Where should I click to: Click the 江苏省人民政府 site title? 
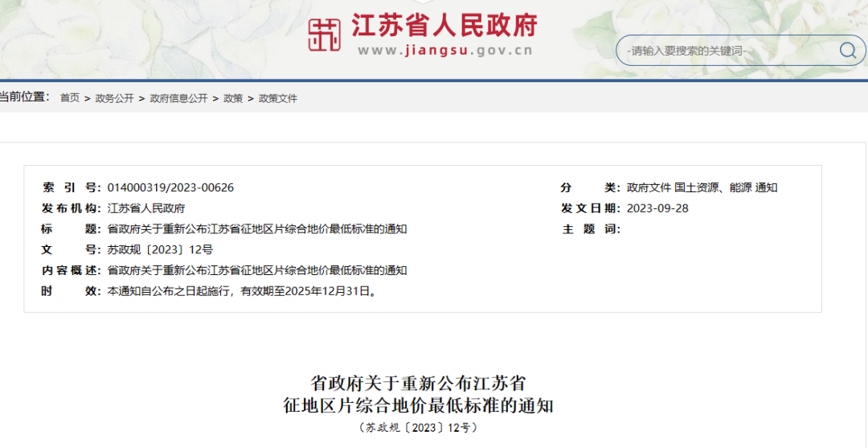point(444,24)
